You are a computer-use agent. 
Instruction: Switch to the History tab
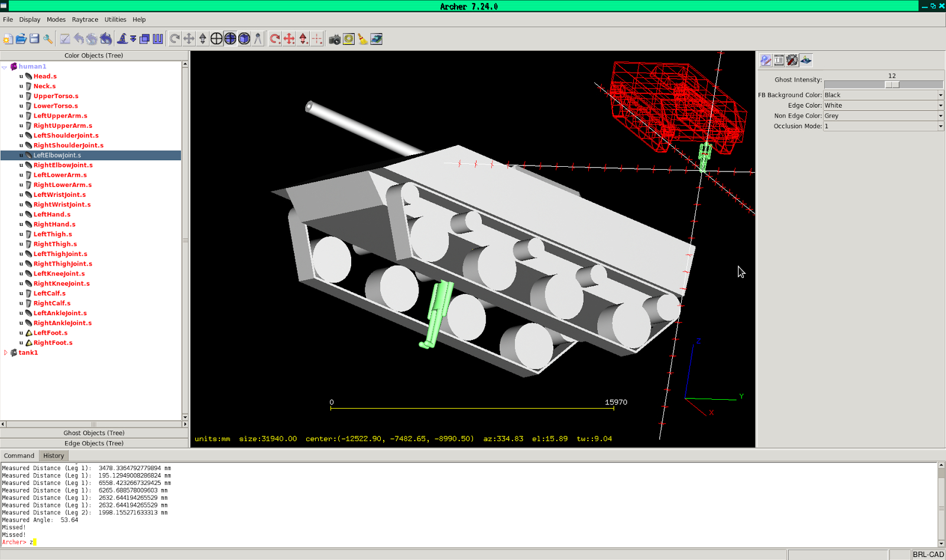pyautogui.click(x=54, y=456)
